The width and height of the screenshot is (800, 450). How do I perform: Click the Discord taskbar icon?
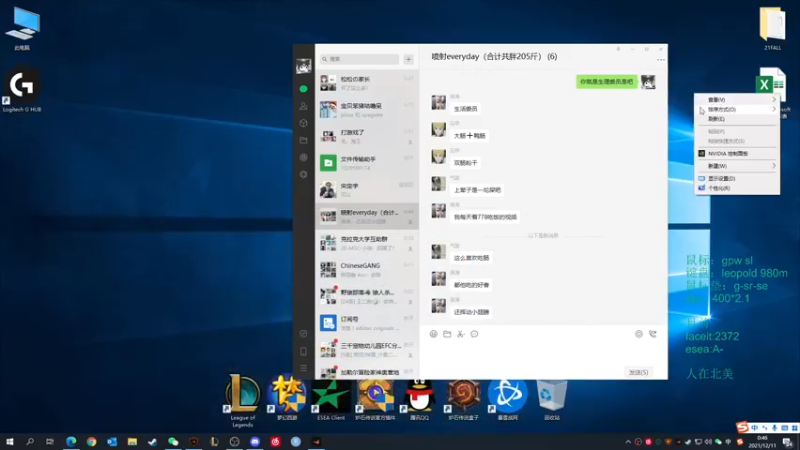[255, 441]
